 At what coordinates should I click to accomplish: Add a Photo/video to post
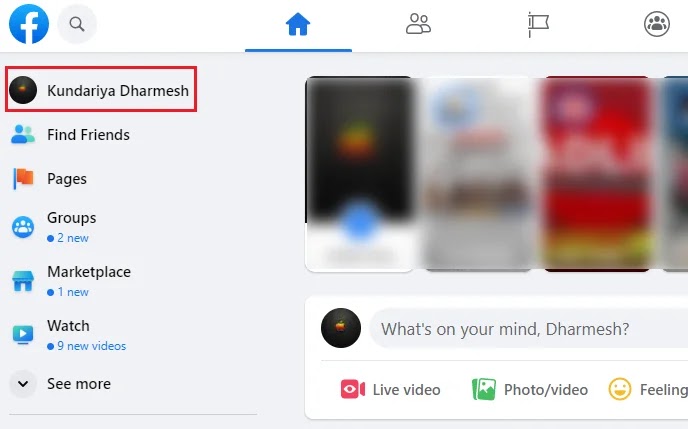pos(530,390)
